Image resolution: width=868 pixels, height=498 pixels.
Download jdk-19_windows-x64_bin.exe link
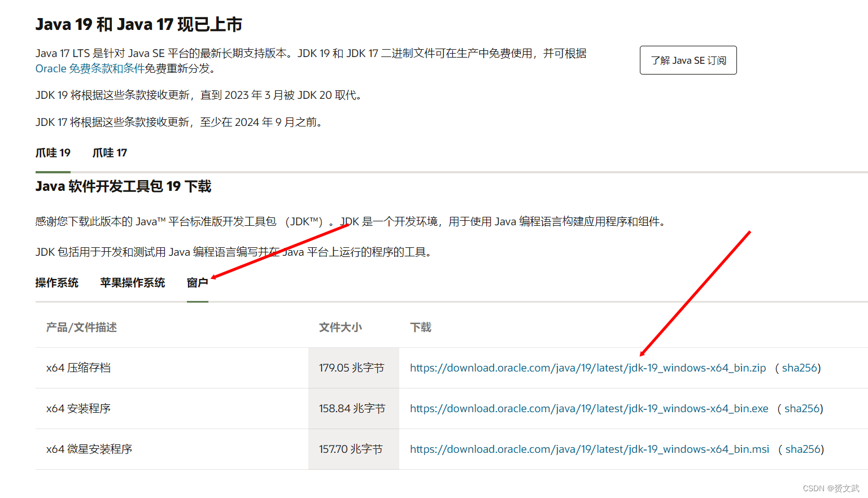point(589,408)
